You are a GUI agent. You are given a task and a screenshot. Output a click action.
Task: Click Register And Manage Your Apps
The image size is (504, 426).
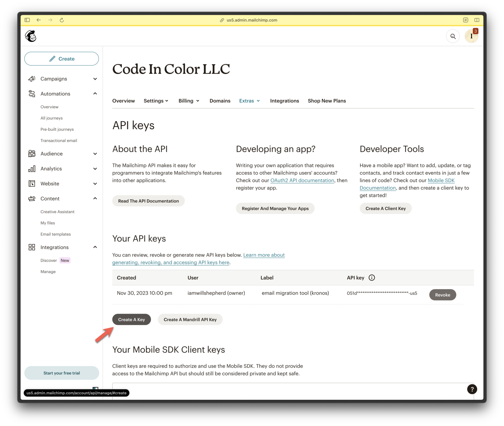click(275, 208)
